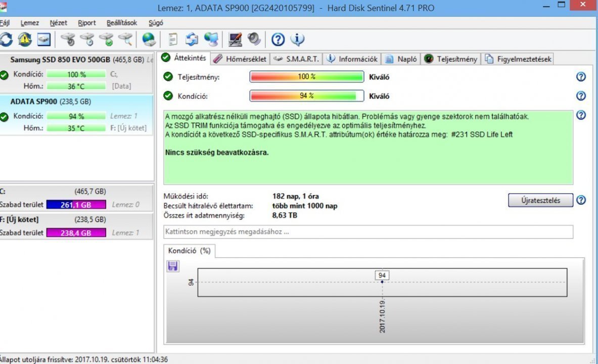
Task: Click the 182 nap, 1 óra value
Action: point(296,196)
